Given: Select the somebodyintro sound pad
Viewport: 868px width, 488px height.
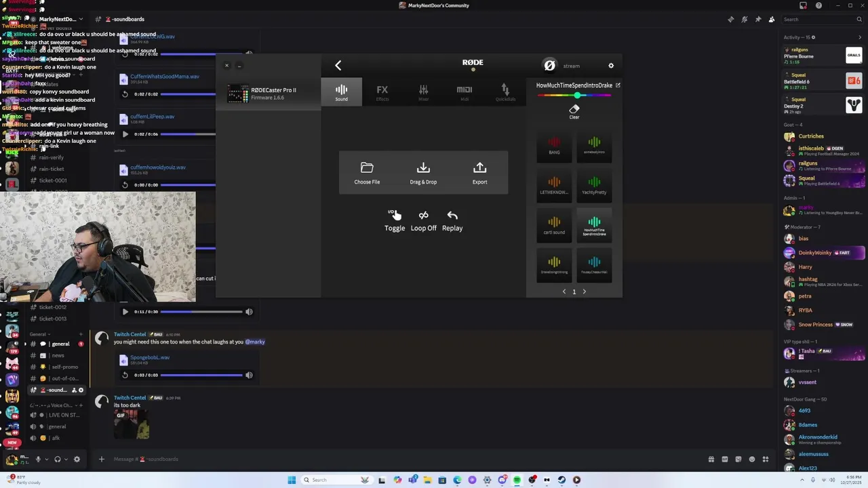Looking at the screenshot, I should (x=594, y=146).
